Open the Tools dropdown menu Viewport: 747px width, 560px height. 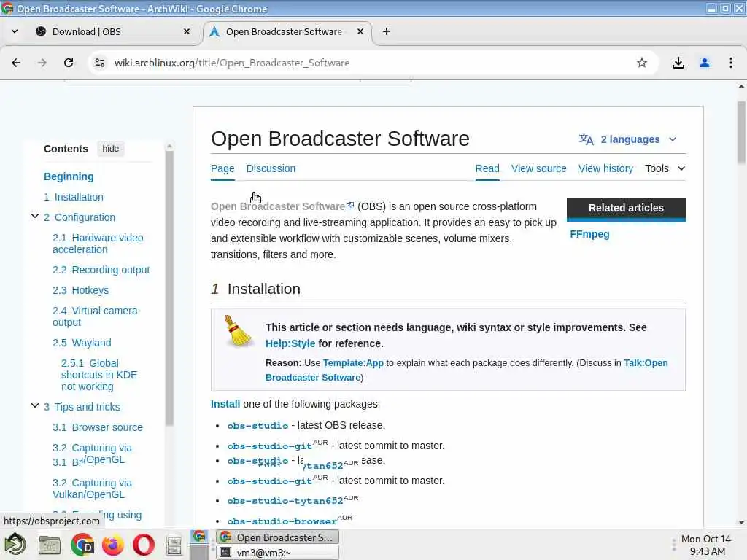[x=665, y=168]
